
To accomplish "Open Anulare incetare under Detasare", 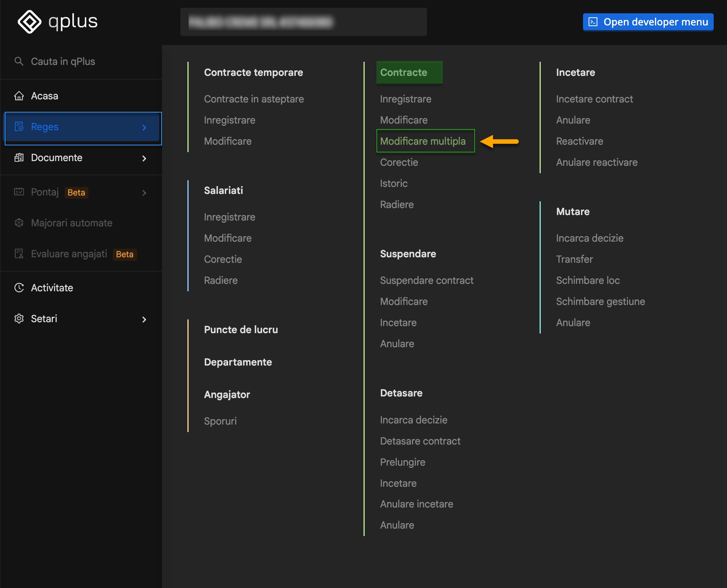I will pos(417,504).
